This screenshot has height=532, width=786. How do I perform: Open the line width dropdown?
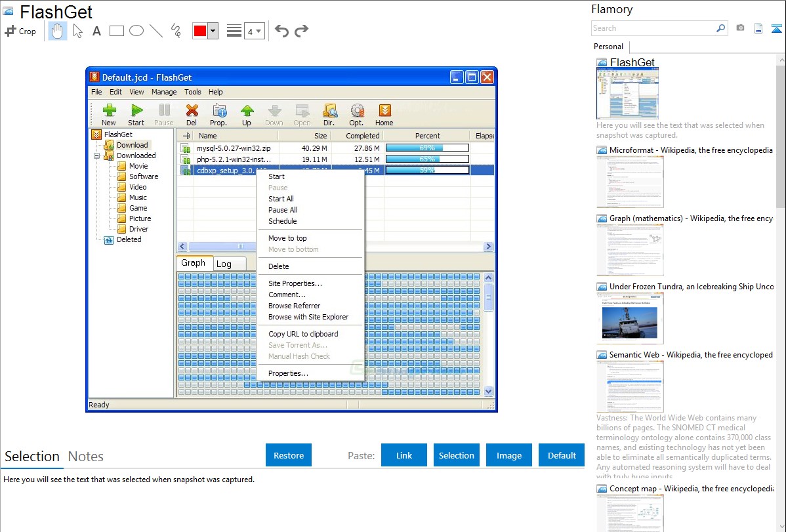(x=254, y=31)
